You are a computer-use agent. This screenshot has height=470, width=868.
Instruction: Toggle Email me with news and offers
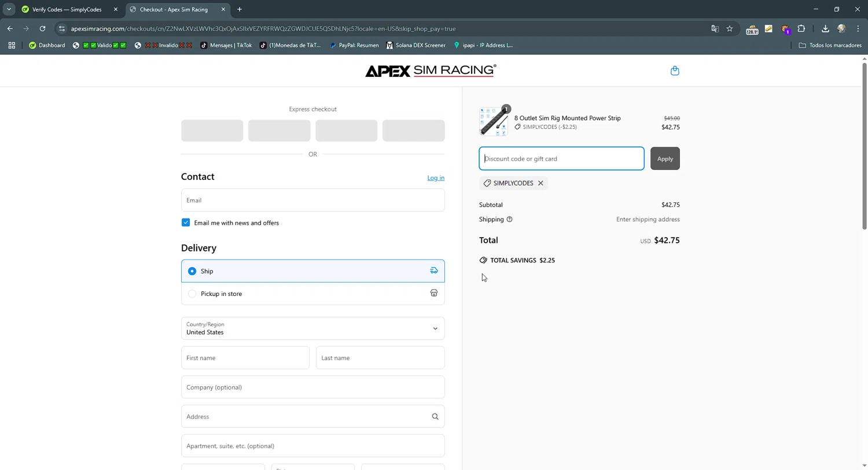[x=186, y=223]
